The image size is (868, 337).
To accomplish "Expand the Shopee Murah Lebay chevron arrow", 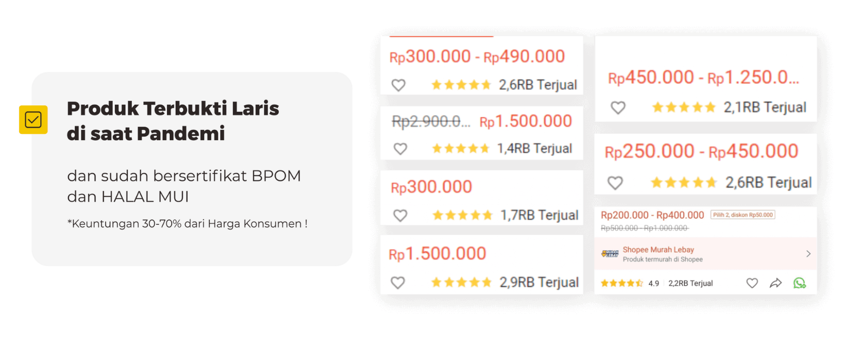I will point(809,254).
